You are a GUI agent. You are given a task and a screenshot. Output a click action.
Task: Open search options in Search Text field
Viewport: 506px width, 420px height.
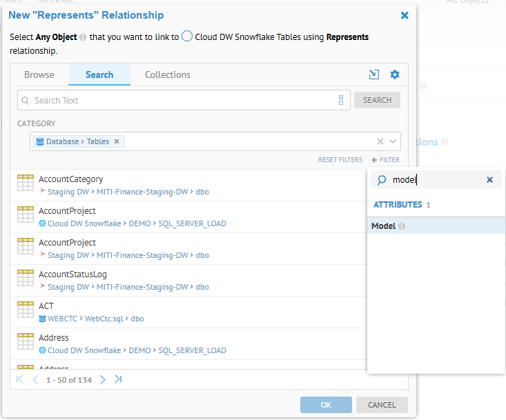341,100
